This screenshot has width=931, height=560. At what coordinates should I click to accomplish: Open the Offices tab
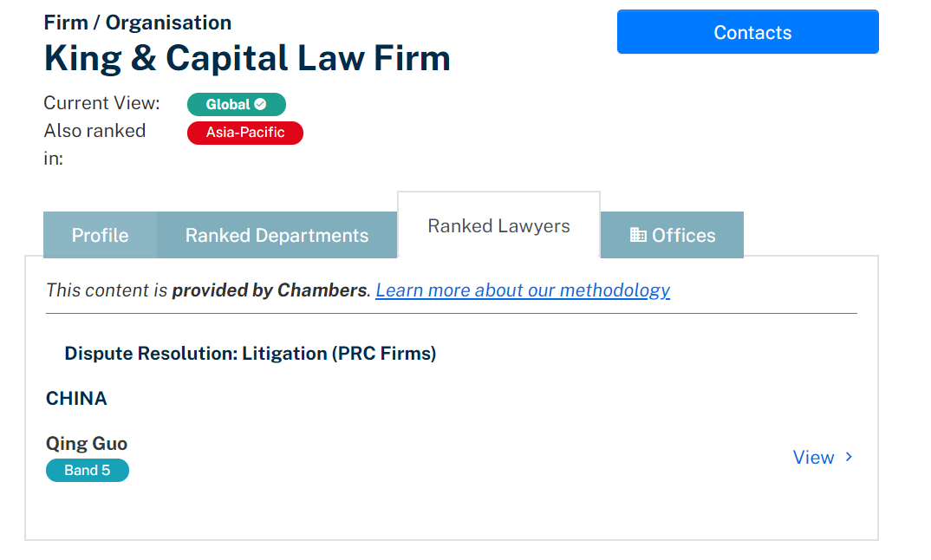pos(672,235)
